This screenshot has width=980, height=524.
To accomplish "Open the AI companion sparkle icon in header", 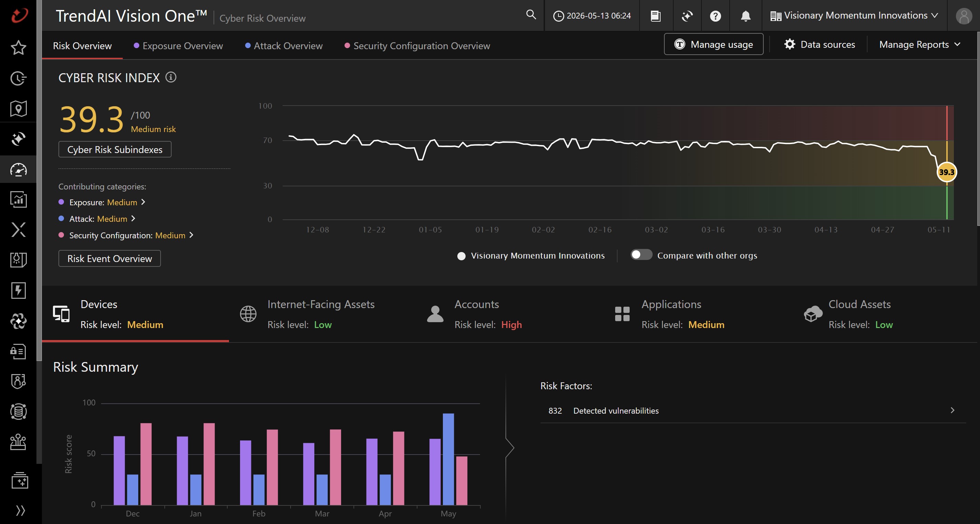I will pyautogui.click(x=687, y=16).
